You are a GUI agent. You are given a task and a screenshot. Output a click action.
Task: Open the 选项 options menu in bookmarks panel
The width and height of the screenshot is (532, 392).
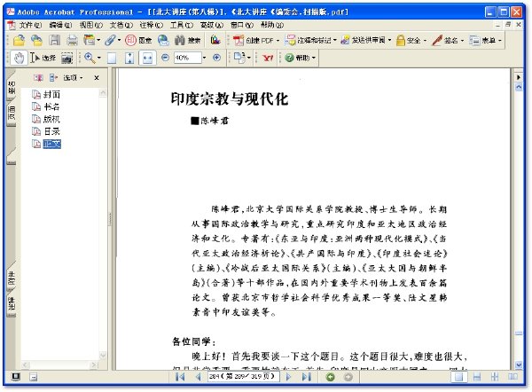click(x=73, y=78)
